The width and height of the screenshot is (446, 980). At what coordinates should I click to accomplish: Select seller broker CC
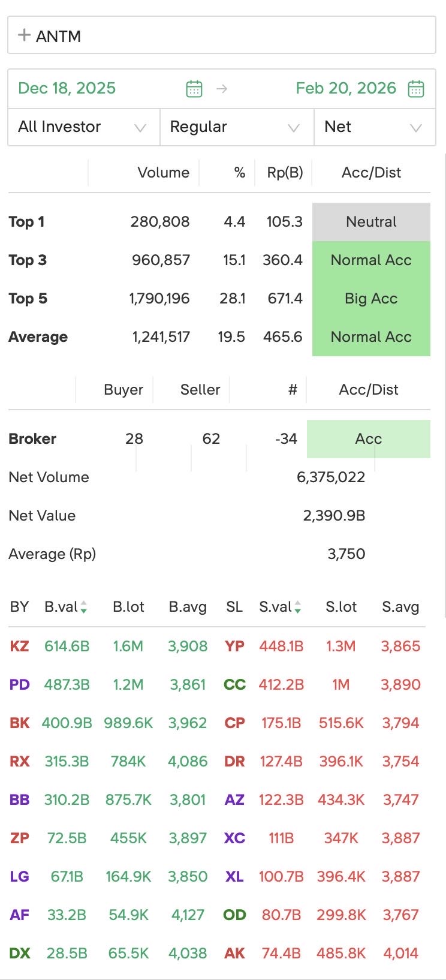point(234,684)
